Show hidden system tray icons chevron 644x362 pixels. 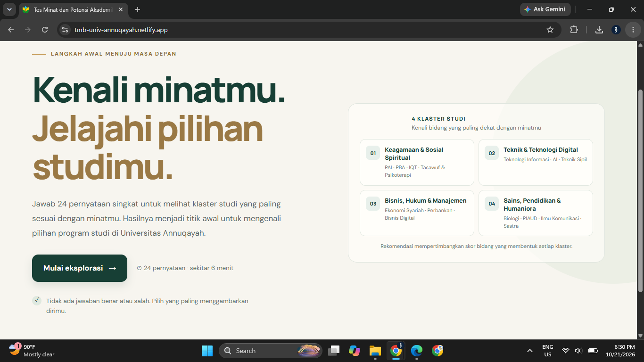point(530,351)
